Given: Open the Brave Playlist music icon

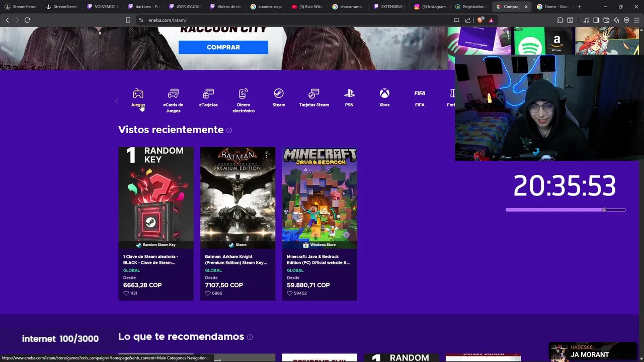Looking at the screenshot, I should [586, 20].
